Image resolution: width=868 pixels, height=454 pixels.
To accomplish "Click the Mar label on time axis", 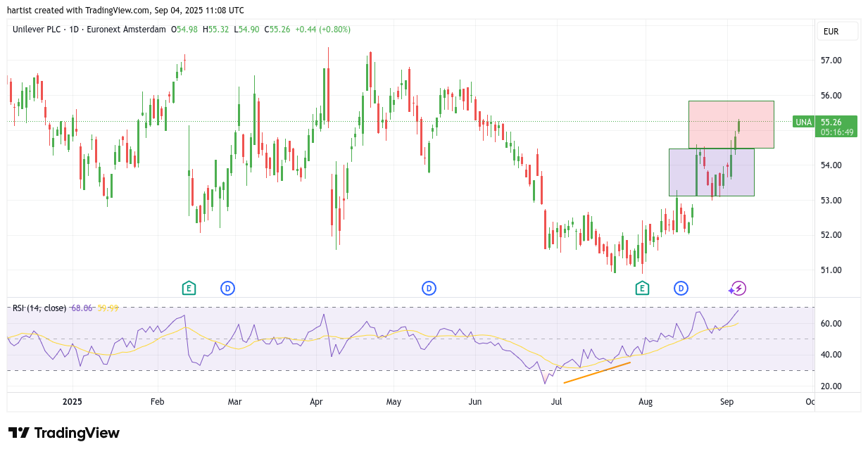I will pyautogui.click(x=235, y=402).
